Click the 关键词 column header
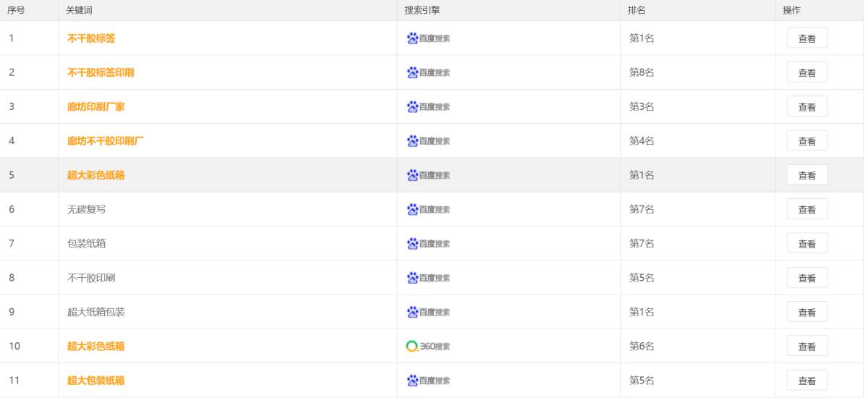The width and height of the screenshot is (868, 398). (x=79, y=10)
